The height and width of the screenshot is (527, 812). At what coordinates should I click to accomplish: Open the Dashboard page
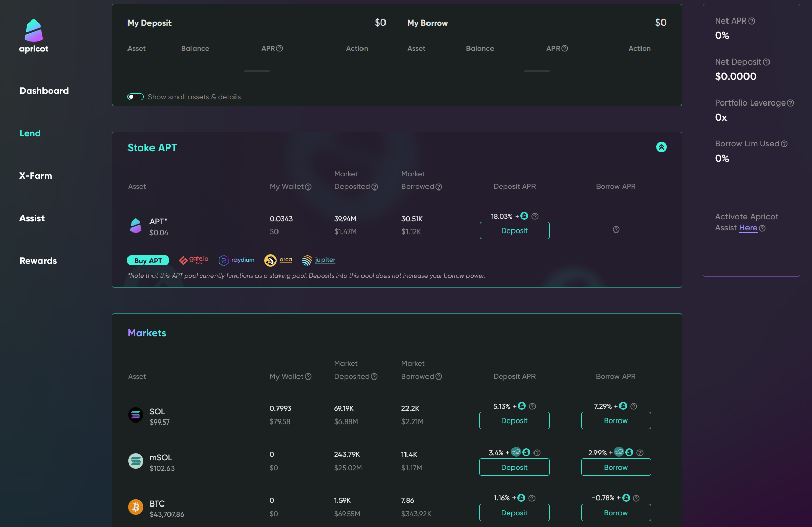point(44,91)
